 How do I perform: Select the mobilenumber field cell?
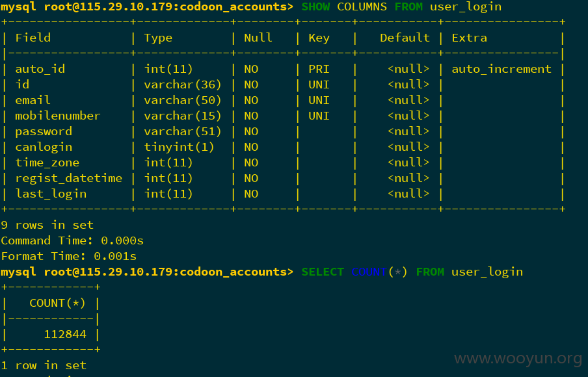click(x=58, y=116)
